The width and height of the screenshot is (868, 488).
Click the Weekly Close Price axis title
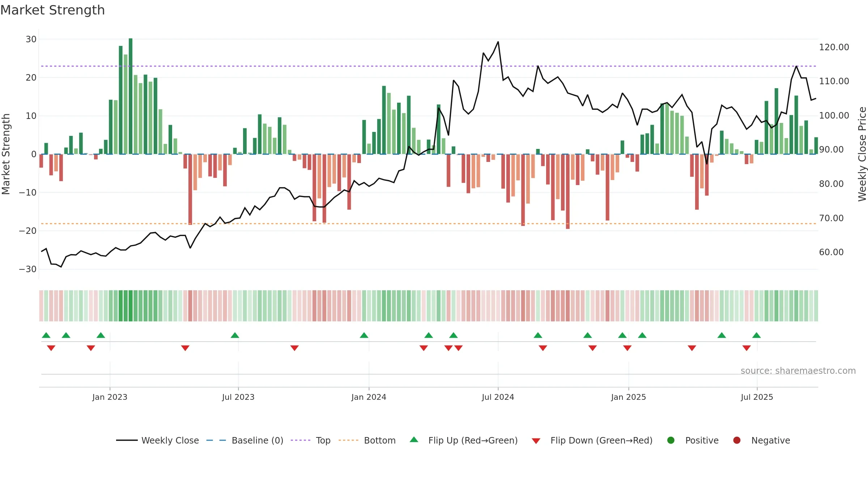point(862,154)
